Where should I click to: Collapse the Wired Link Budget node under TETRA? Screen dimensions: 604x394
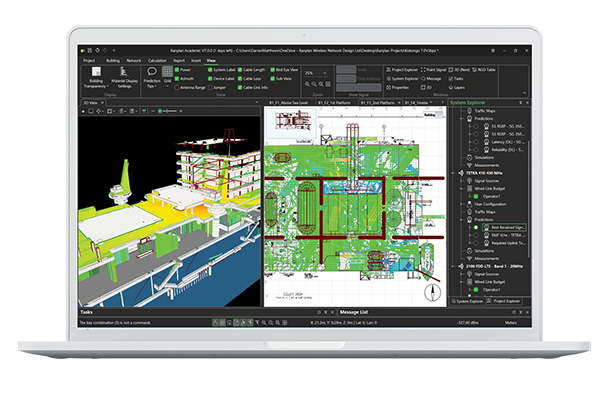[x=462, y=188]
